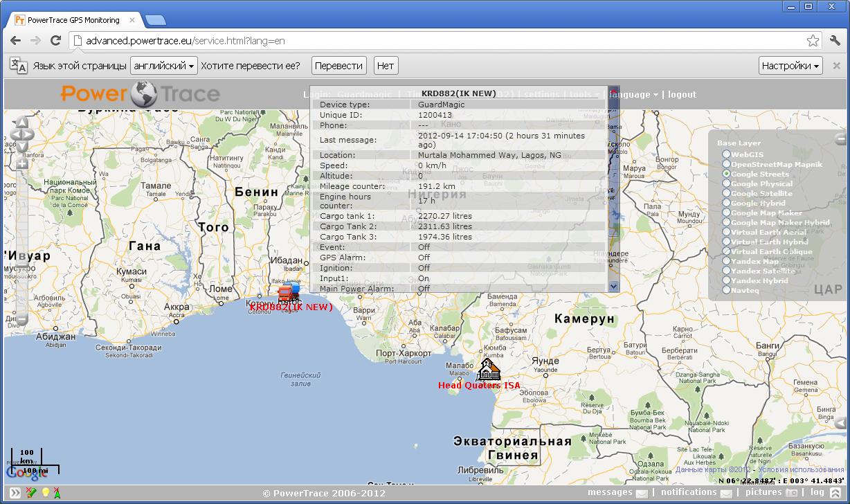The width and height of the screenshot is (850, 504).
Task: Choose the Yandex Hybrid base layer
Action: coord(726,281)
